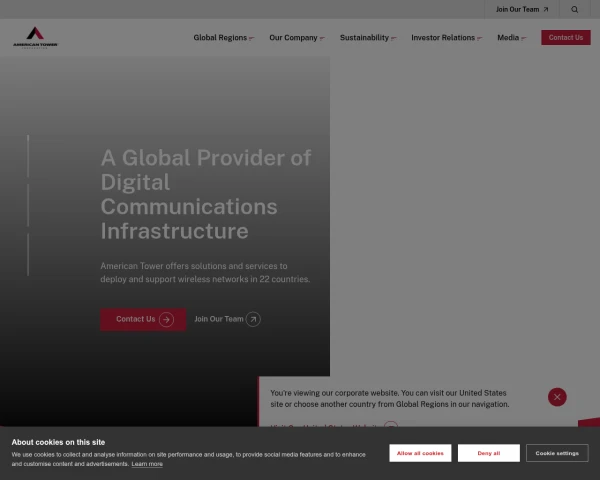Open the Media navigation menu

point(512,38)
